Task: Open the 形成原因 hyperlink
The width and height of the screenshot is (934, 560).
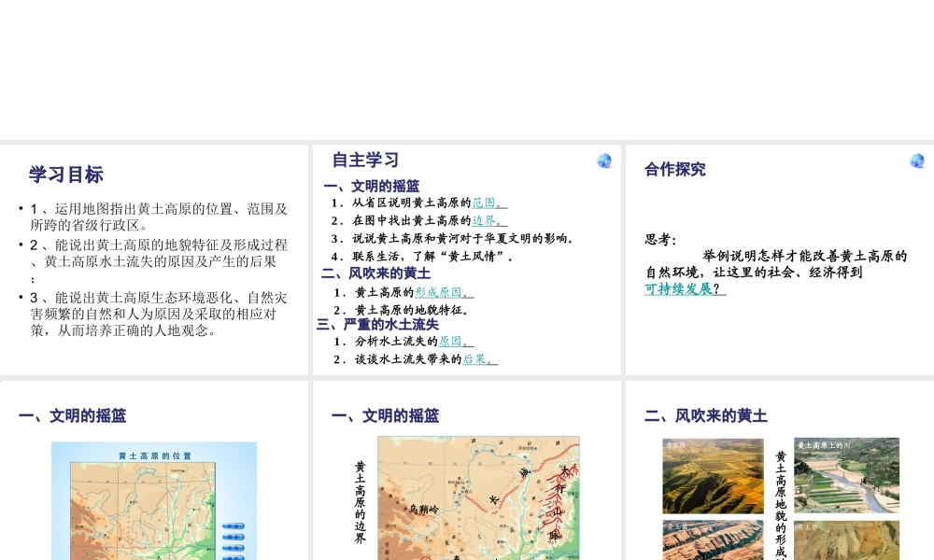Action: click(x=445, y=292)
